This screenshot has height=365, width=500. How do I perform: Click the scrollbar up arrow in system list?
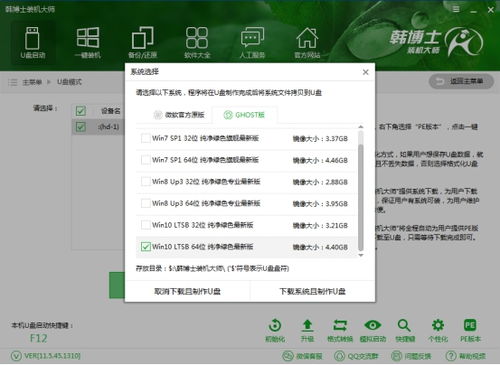click(361, 127)
